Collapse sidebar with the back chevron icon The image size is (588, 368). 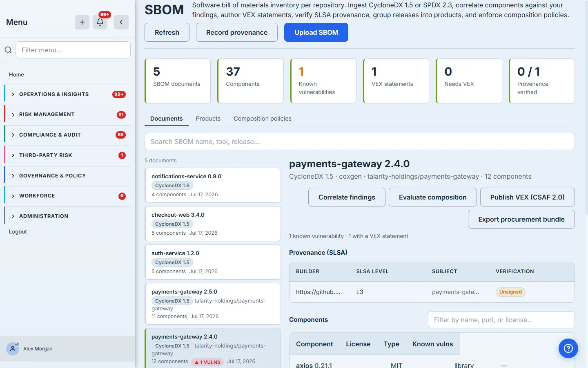click(121, 22)
